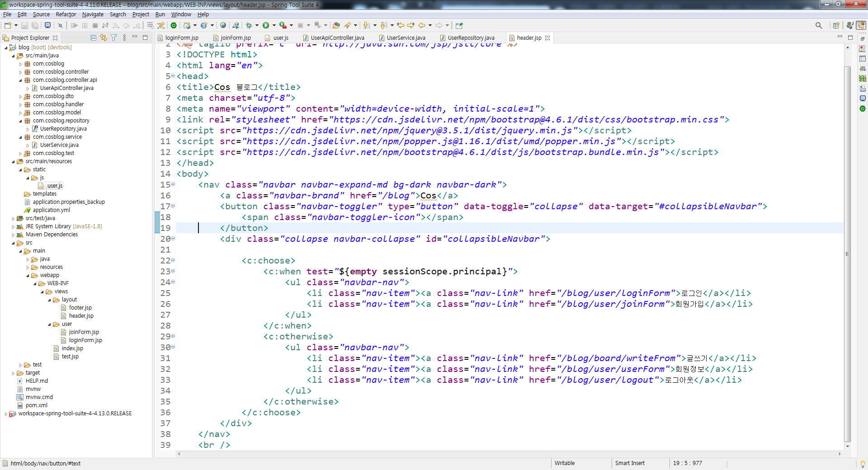
Task: Switch to the UserApiController.java tab
Action: [338, 38]
